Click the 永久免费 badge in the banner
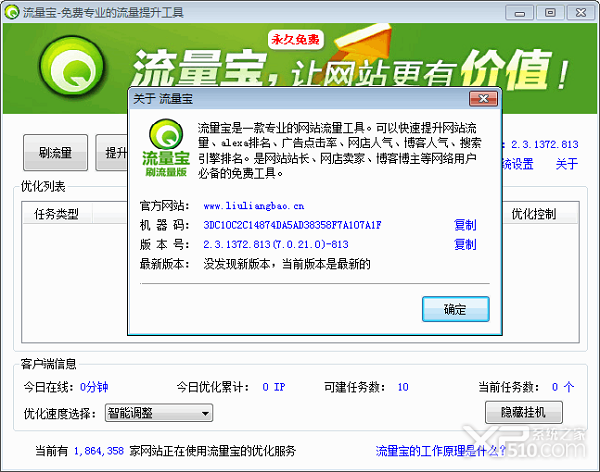Screen dimensions: 600x472 [295, 39]
